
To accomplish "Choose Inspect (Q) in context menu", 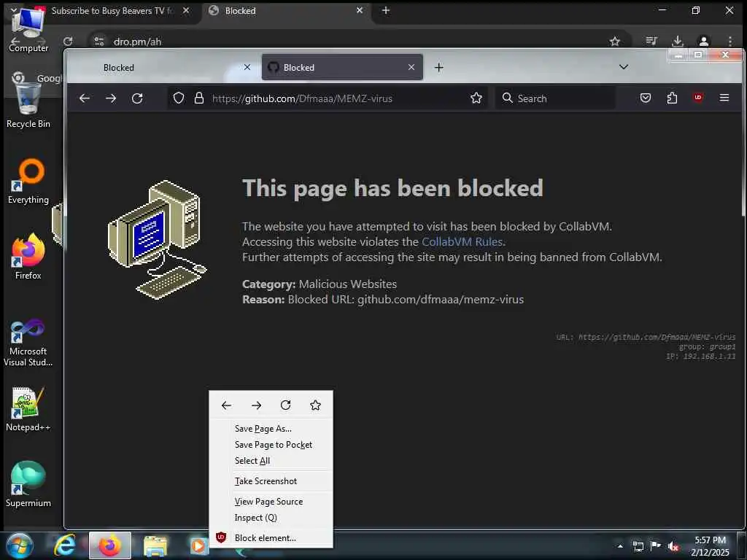I will click(271, 518).
